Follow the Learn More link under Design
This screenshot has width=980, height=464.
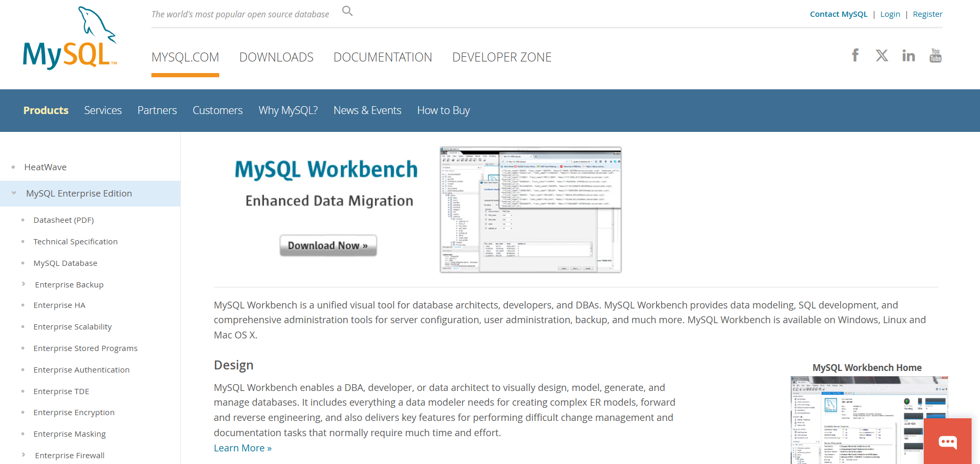pos(243,448)
